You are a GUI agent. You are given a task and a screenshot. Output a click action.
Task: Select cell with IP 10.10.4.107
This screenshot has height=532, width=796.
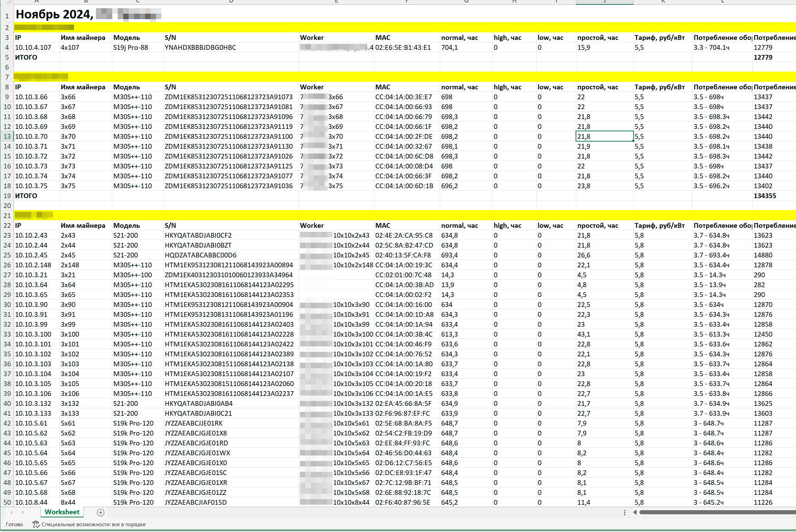coord(37,47)
